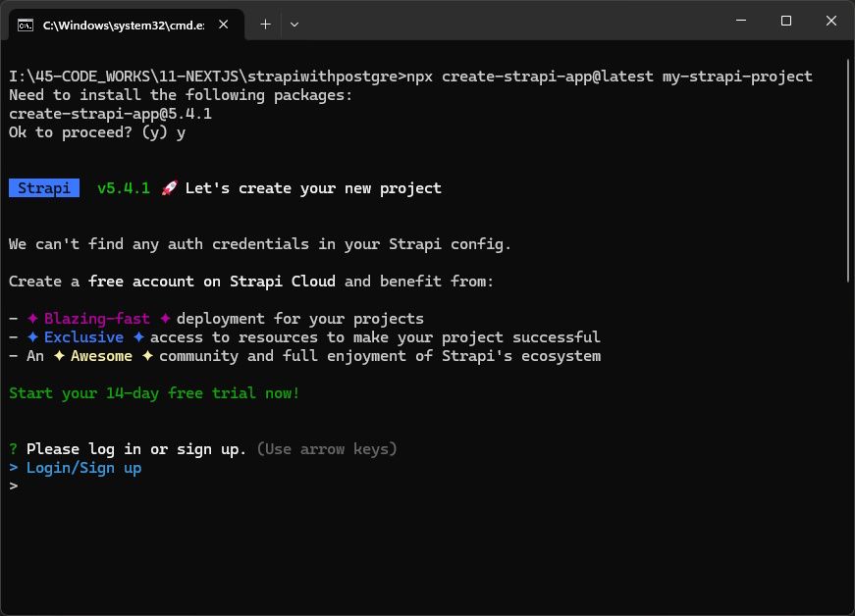Click the green question mark prompt
The width and height of the screenshot is (855, 616).
(x=13, y=449)
